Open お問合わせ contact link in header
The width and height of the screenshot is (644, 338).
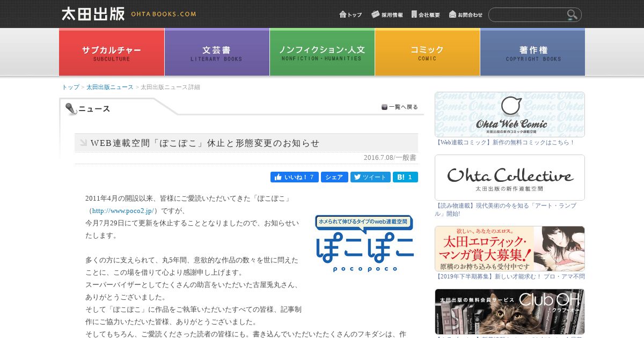(466, 14)
